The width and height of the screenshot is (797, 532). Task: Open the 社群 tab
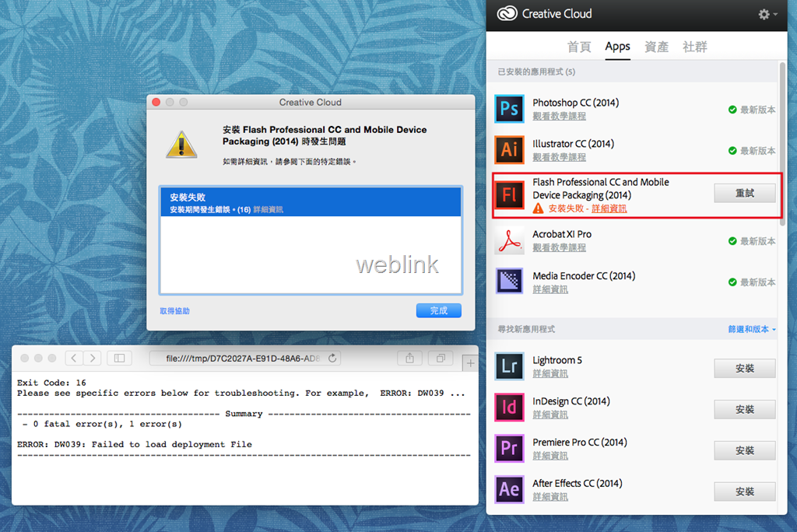pyautogui.click(x=695, y=47)
